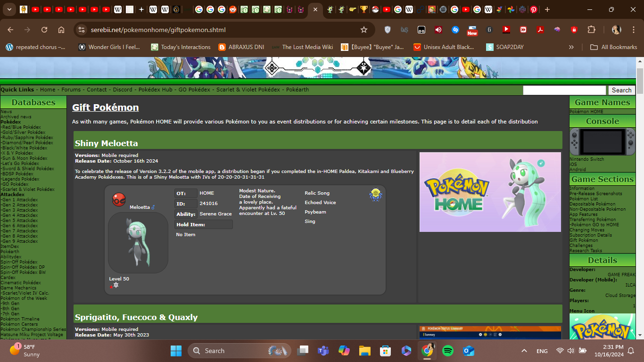The image size is (644, 362).
Task: Go to Chrome home page icon
Action: 61,30
